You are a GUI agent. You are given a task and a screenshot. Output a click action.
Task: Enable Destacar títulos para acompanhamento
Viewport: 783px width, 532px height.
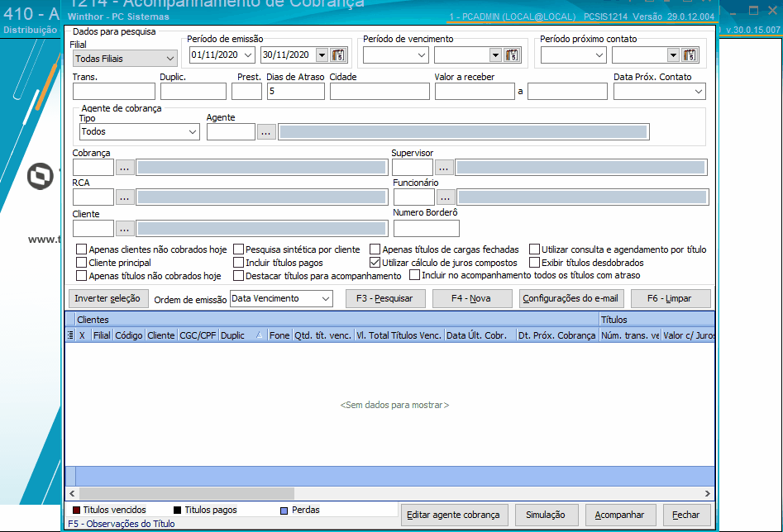point(238,275)
